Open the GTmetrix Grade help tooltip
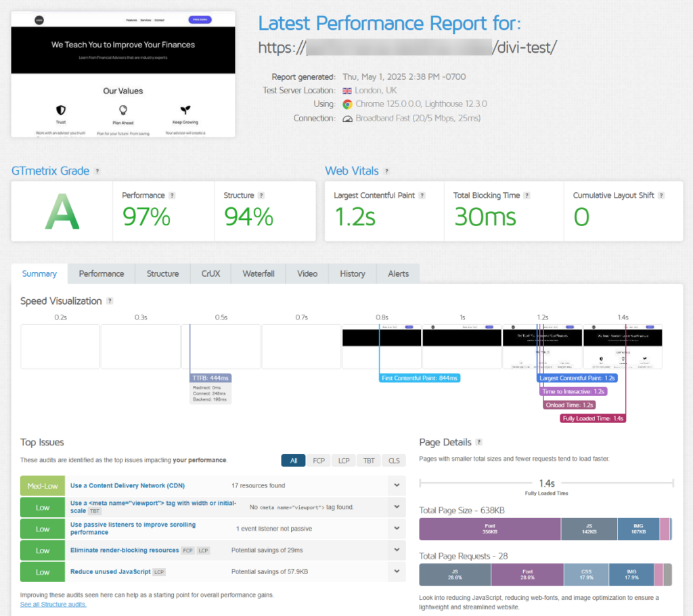 click(97, 171)
